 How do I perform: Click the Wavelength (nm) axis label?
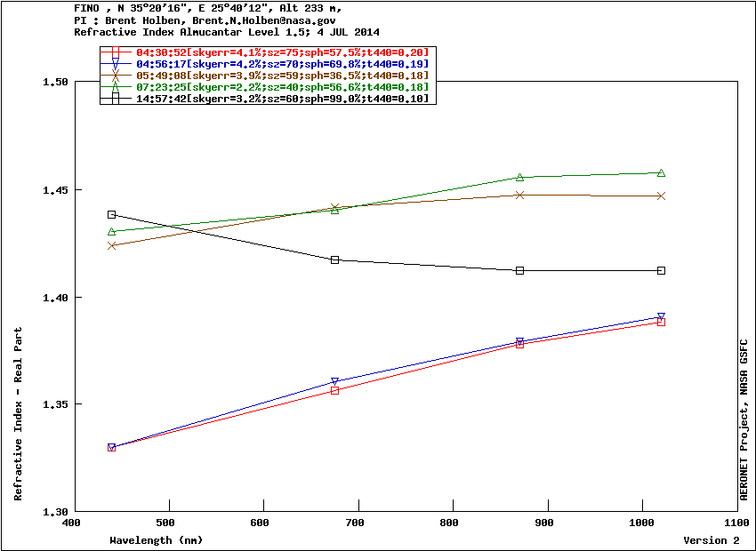click(157, 540)
